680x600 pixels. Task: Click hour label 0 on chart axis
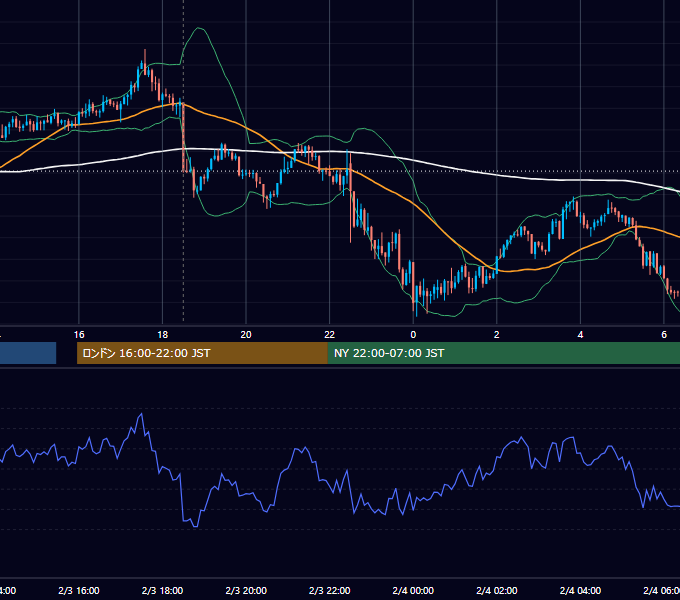(x=413, y=335)
